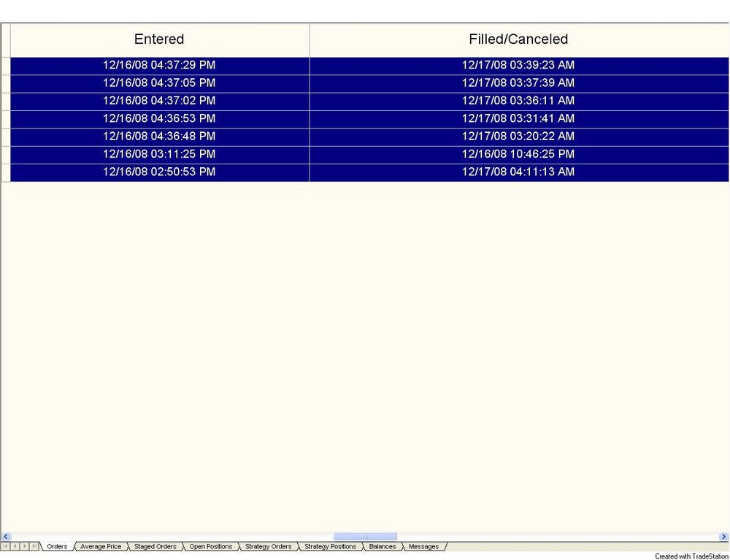The image size is (730, 560).
Task: Click filled time 12/17/08 03:31:41 AM
Action: click(x=518, y=119)
